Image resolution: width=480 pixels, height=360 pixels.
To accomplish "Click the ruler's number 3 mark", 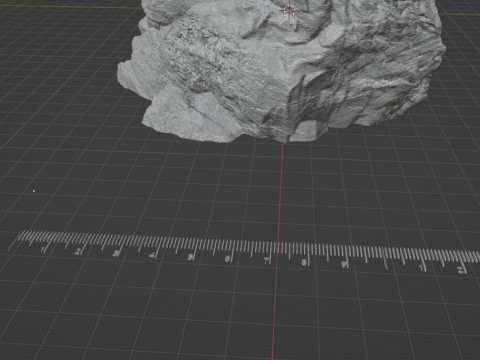I will pos(115,254).
